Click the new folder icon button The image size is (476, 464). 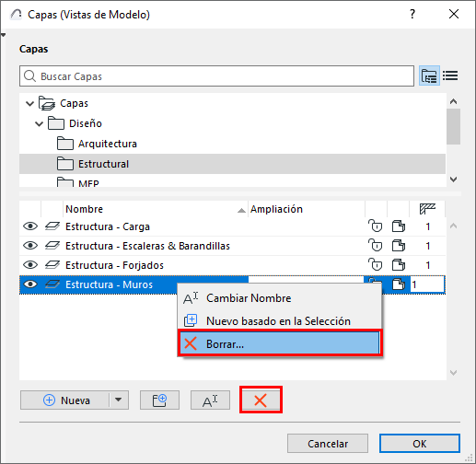159,400
